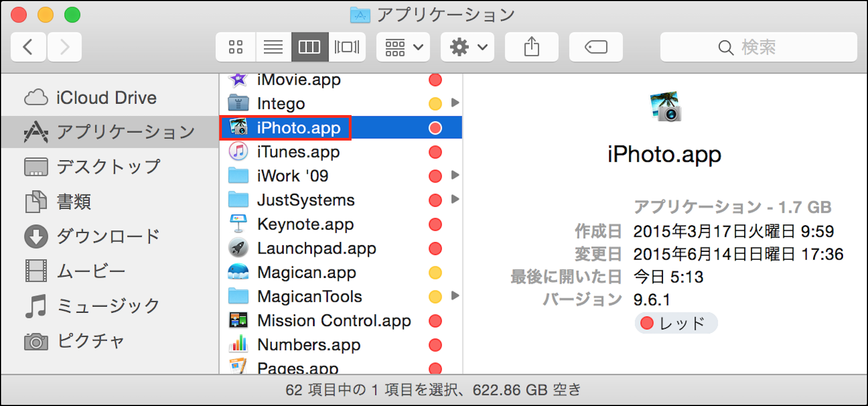
Task: Click the Intego folder icon
Action: tap(238, 103)
